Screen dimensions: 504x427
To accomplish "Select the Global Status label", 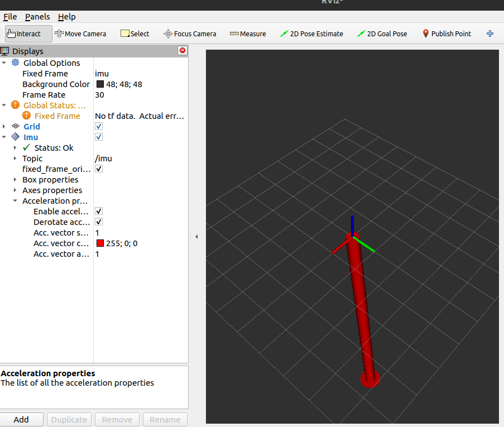I will pyautogui.click(x=54, y=105).
